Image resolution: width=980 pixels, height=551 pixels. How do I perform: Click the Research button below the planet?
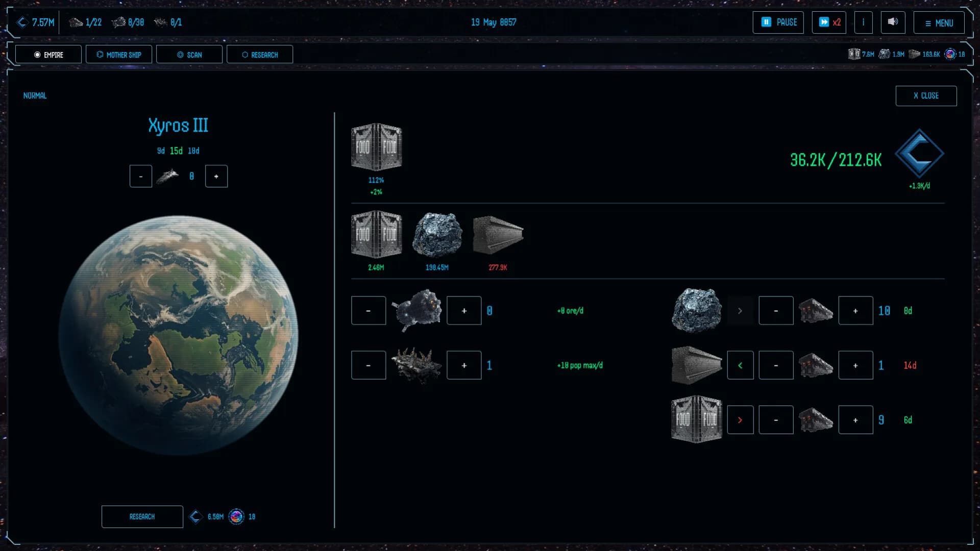click(142, 517)
